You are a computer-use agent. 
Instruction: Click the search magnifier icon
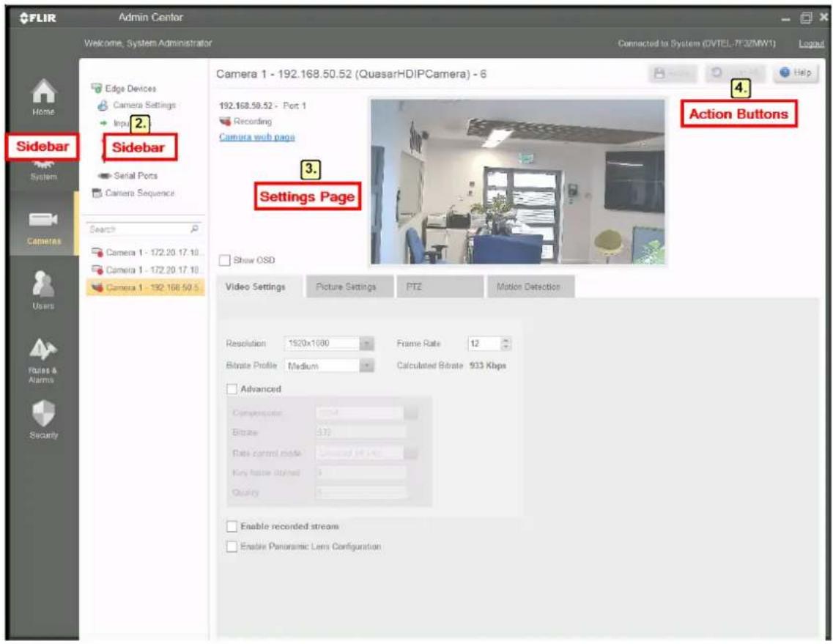(194, 229)
